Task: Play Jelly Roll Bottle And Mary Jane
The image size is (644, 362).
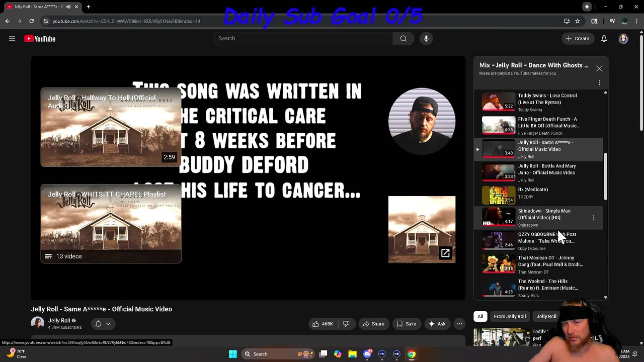Action: click(538, 172)
